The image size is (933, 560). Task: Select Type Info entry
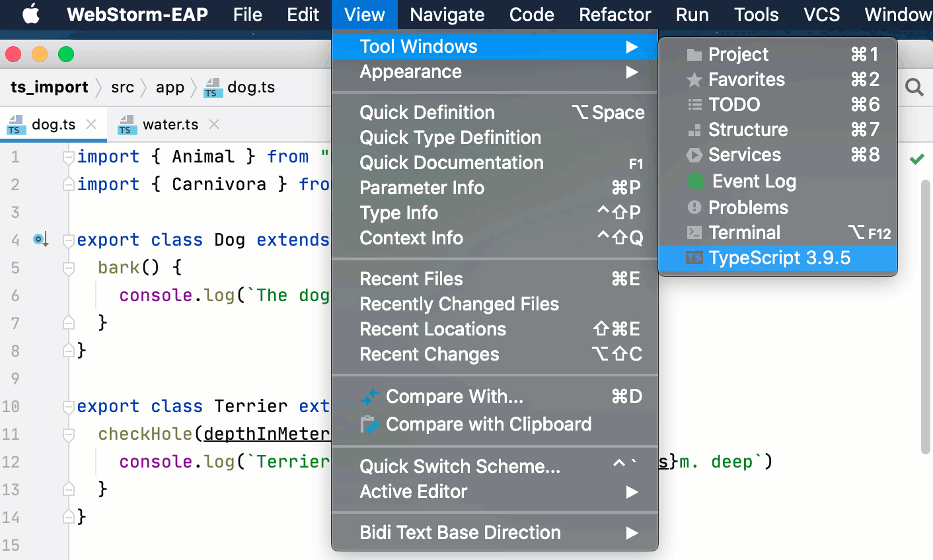[x=495, y=213]
